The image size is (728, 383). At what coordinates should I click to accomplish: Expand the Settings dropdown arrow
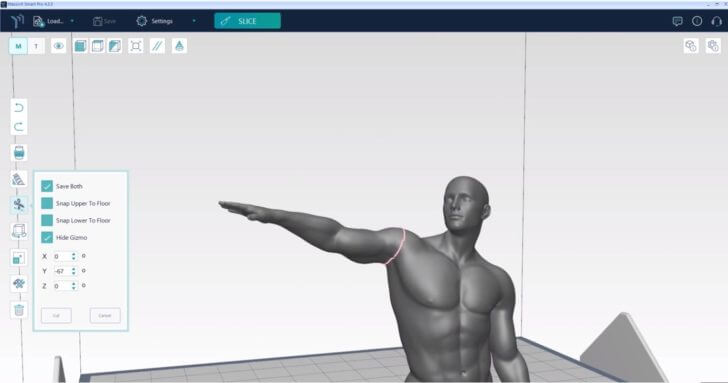click(194, 21)
